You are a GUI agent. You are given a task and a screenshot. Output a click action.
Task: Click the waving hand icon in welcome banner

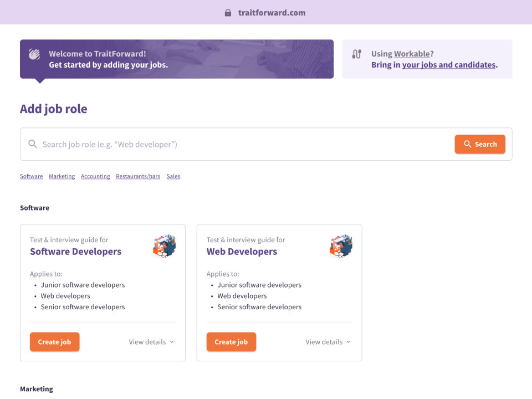coord(34,54)
